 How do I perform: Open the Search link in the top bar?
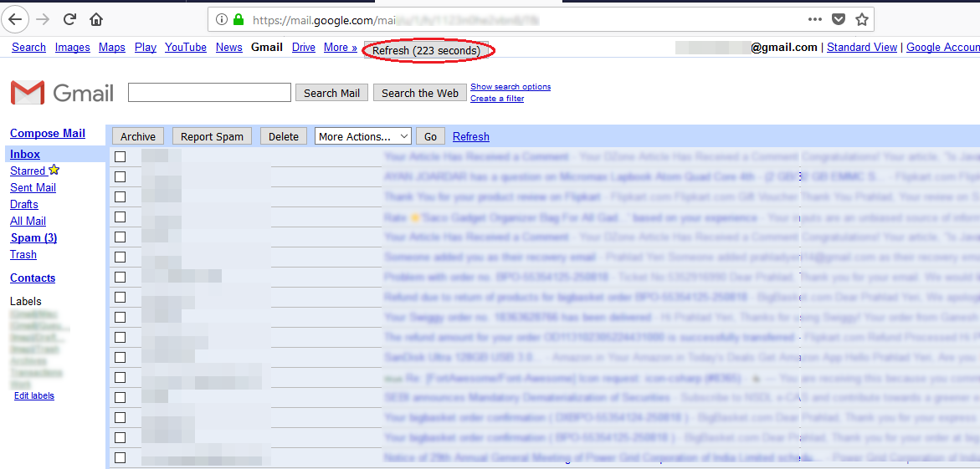[x=28, y=47]
